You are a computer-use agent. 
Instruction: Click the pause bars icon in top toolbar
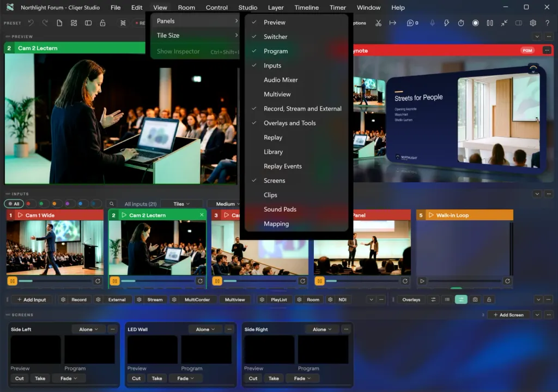[x=490, y=23]
